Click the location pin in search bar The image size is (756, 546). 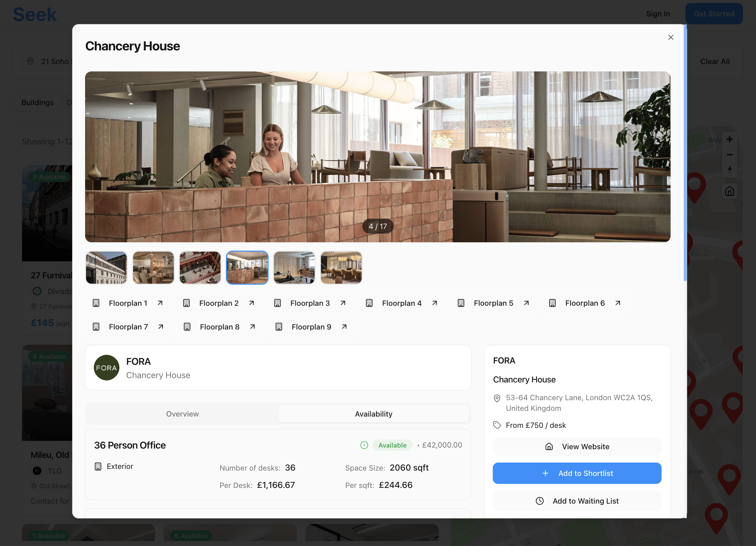(x=30, y=61)
